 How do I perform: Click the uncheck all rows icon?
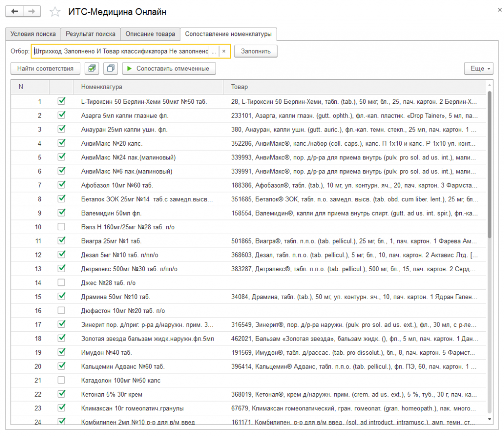[x=111, y=68]
